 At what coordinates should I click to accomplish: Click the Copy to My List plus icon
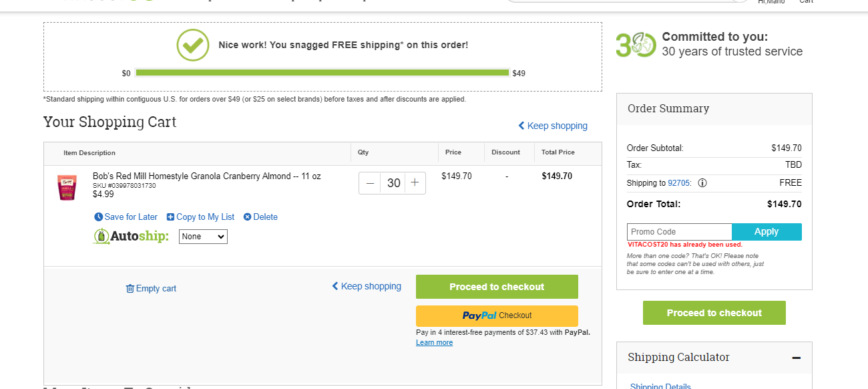170,217
